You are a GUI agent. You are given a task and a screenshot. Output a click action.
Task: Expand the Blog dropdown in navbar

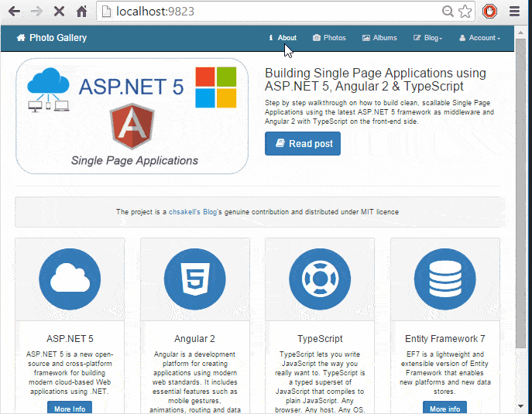coord(428,38)
